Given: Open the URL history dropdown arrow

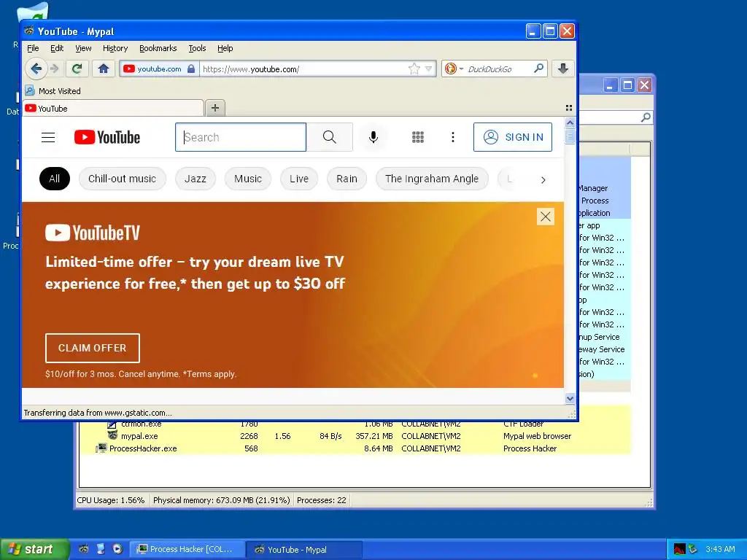Looking at the screenshot, I should click(x=429, y=69).
